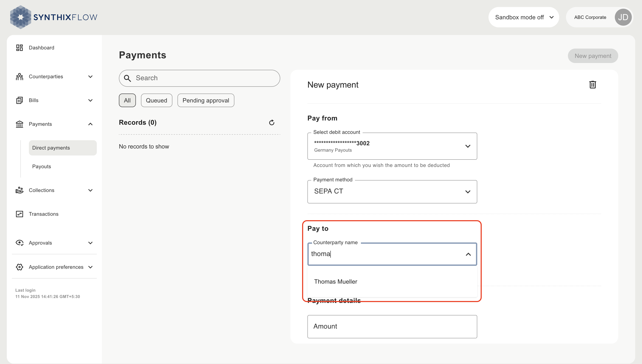Viewport: 642px width, 364px height.
Task: Click the "Payments" page heading
Action: (x=142, y=55)
